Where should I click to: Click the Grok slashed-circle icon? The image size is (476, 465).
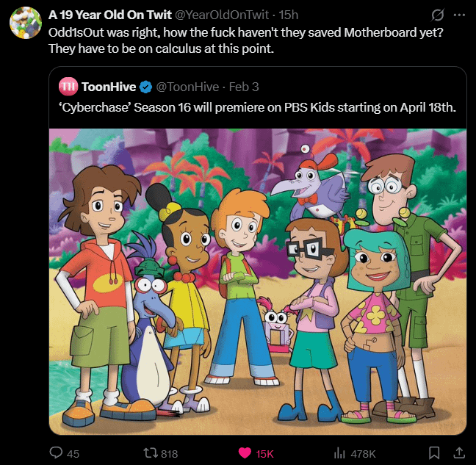click(438, 15)
